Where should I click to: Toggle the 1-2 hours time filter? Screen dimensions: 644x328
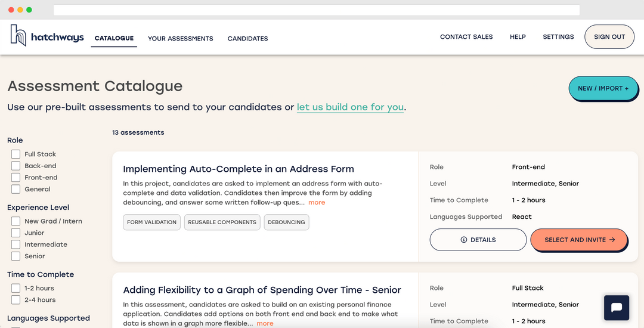point(16,289)
